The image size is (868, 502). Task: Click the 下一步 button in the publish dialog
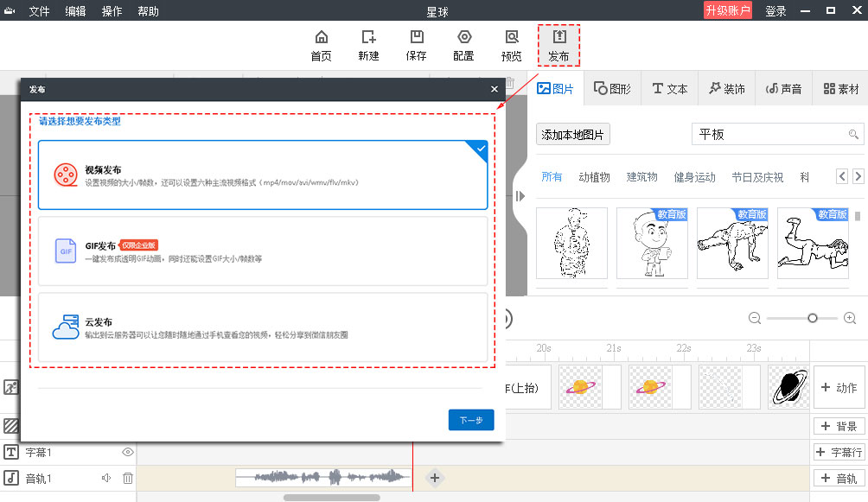point(470,419)
